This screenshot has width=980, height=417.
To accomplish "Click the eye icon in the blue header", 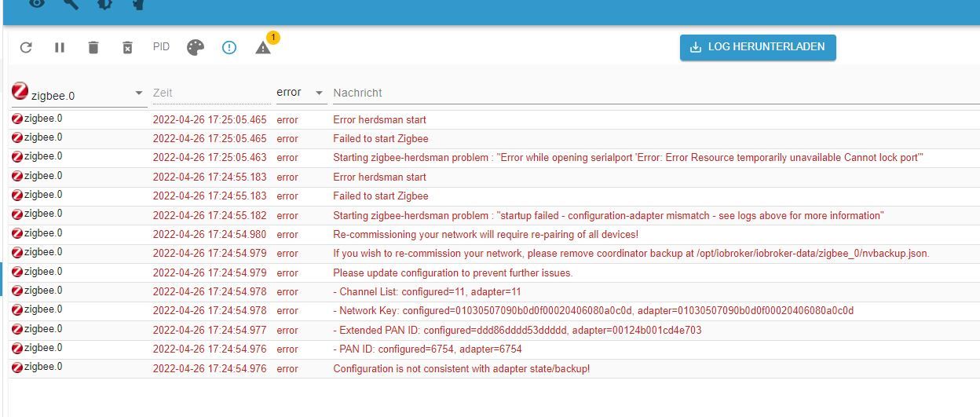I will 37,4.
